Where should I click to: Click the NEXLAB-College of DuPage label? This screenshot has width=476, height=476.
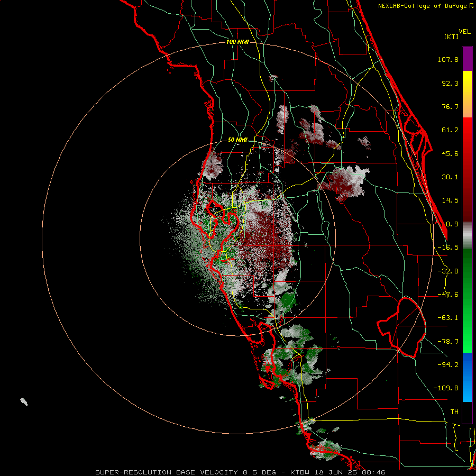tap(422, 6)
